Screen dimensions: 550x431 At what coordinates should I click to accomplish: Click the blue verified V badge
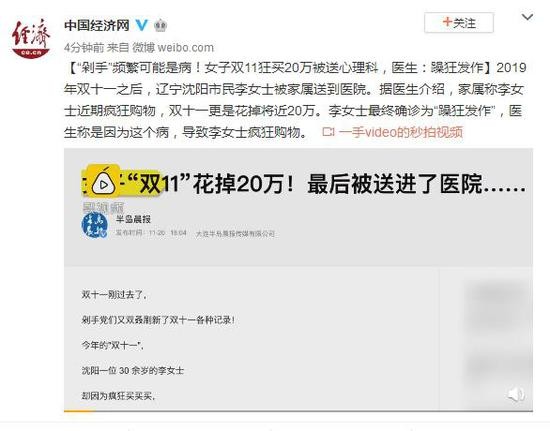[x=142, y=25]
